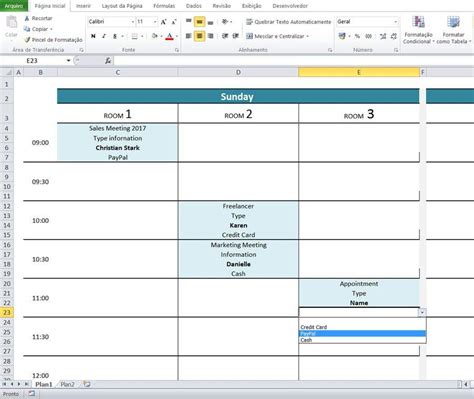
Task: Toggle underline (S) formatting
Action: [114, 36]
